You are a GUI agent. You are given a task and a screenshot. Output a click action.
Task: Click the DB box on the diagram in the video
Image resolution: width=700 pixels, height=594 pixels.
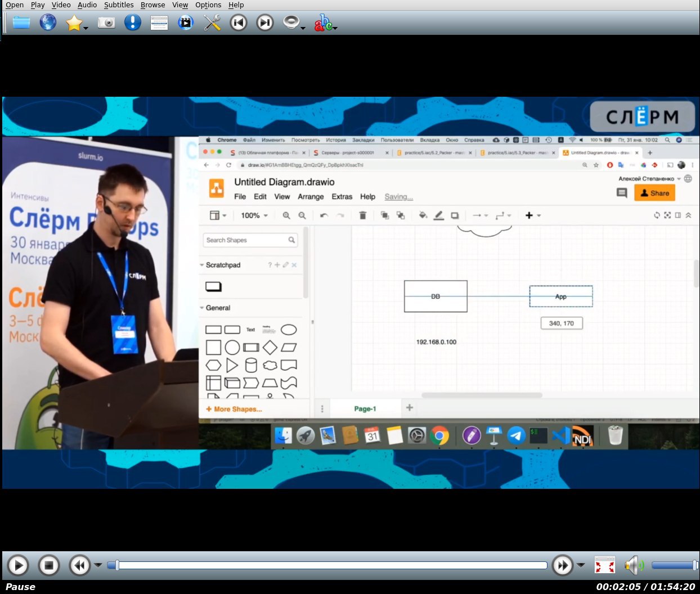tap(436, 296)
